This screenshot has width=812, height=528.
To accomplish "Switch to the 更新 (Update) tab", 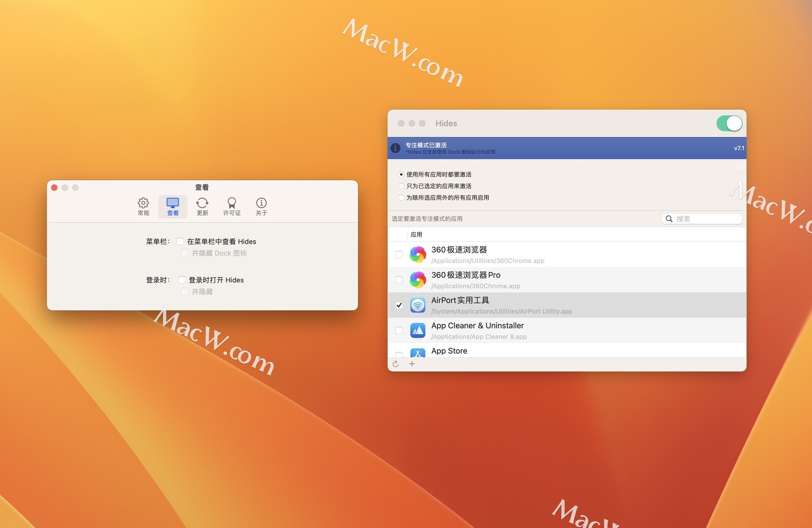I will click(x=202, y=206).
